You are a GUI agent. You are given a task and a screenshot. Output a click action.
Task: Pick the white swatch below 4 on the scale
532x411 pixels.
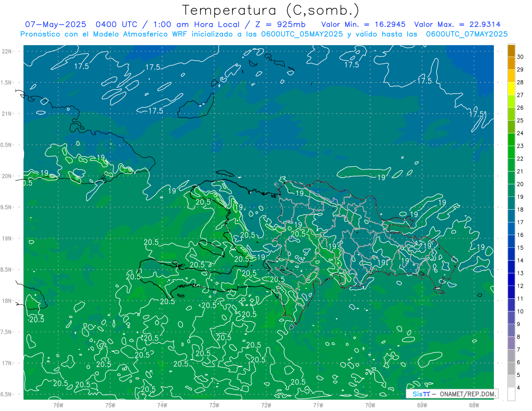tap(511, 394)
